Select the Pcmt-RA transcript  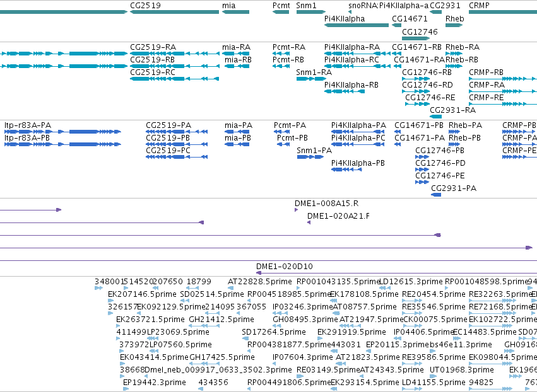click(281, 54)
